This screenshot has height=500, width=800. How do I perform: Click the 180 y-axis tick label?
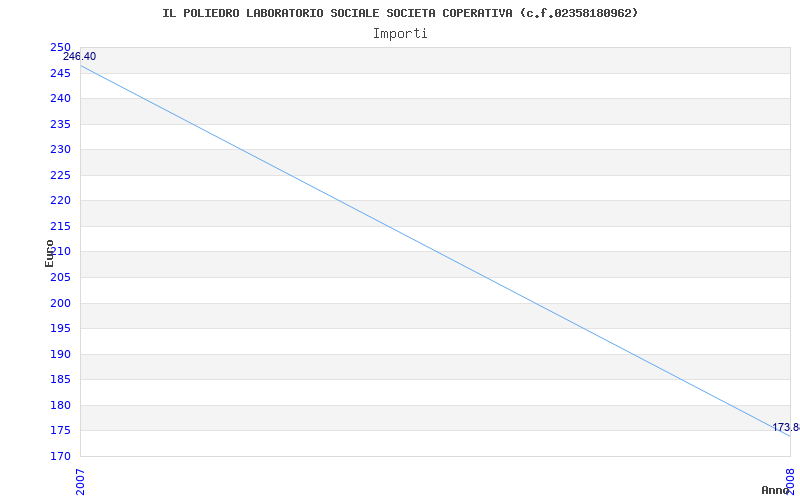tap(60, 406)
